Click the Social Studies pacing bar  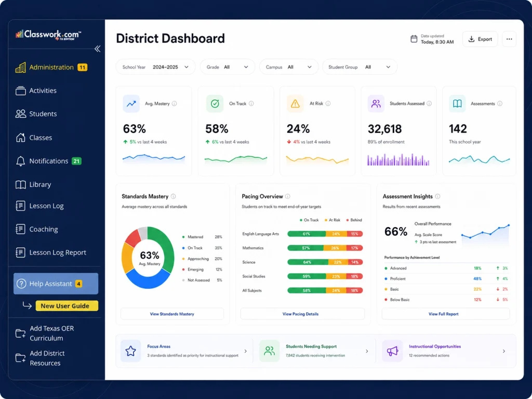click(x=325, y=276)
